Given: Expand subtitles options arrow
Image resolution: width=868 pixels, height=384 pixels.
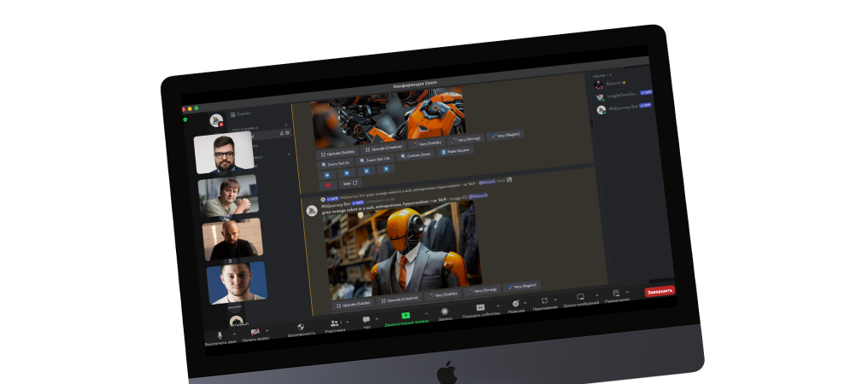Looking at the screenshot, I should point(498,305).
